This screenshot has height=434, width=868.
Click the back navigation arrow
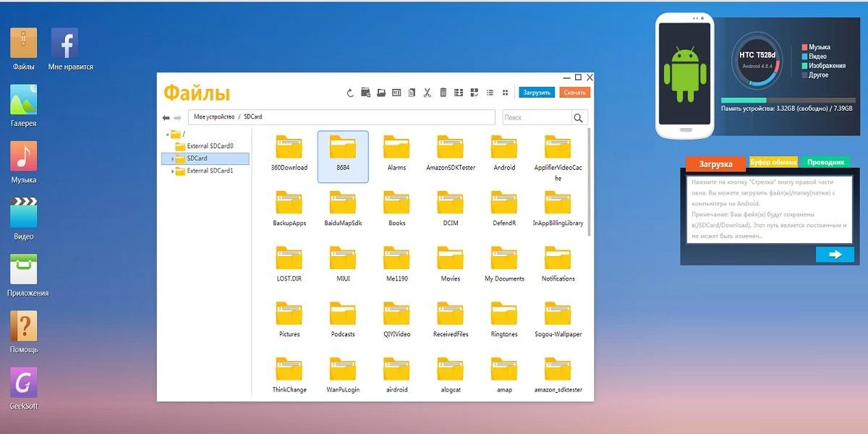coord(166,117)
